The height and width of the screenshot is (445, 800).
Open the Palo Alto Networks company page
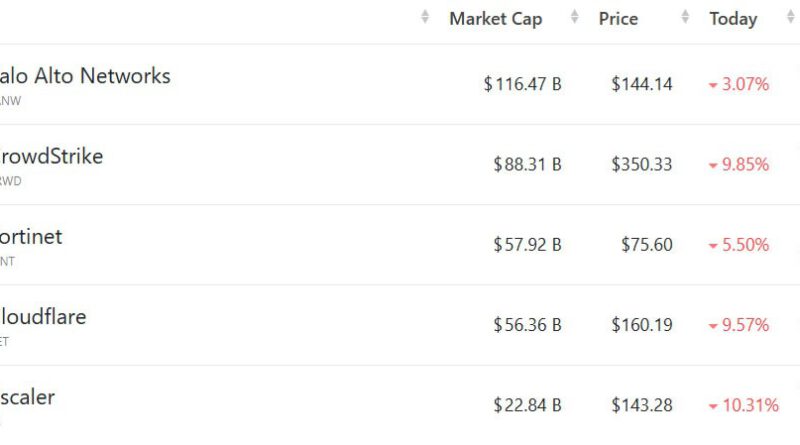click(85, 75)
